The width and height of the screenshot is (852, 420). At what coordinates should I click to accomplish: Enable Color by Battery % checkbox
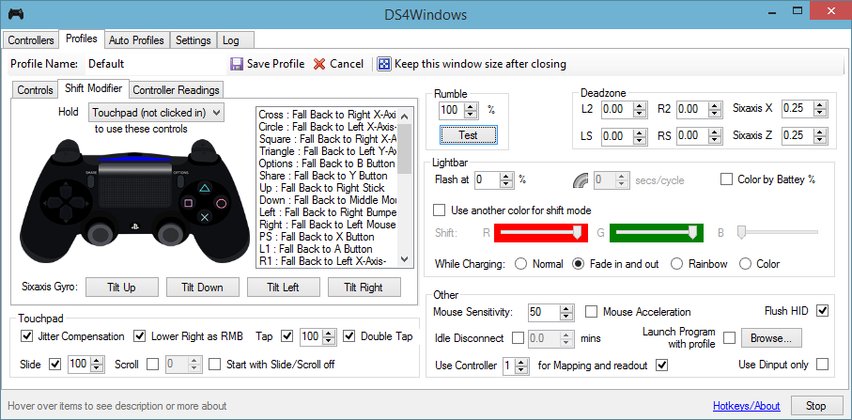(726, 179)
